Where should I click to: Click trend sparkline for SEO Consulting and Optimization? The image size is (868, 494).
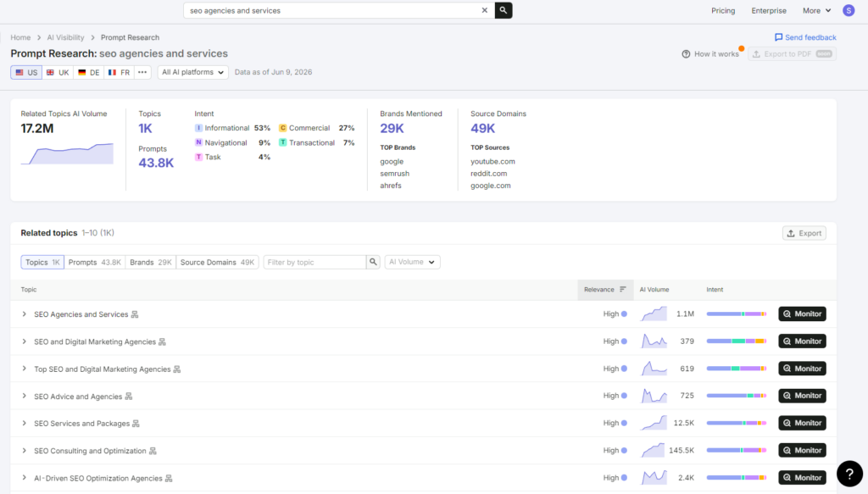pos(654,450)
